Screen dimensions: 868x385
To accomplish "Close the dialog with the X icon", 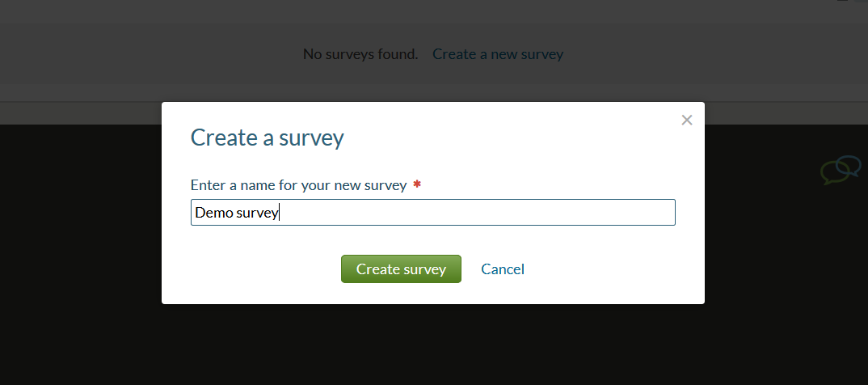I will [686, 120].
